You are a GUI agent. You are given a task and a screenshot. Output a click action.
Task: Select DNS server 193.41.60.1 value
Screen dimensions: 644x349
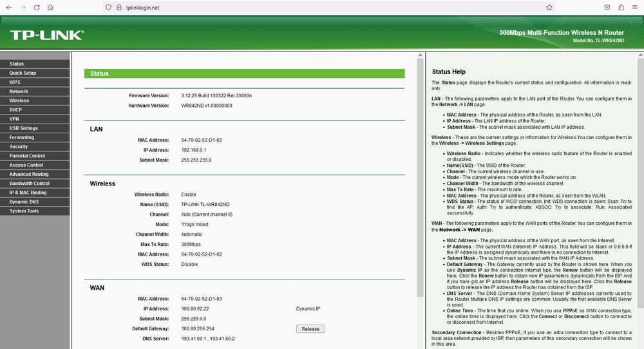(x=193, y=339)
